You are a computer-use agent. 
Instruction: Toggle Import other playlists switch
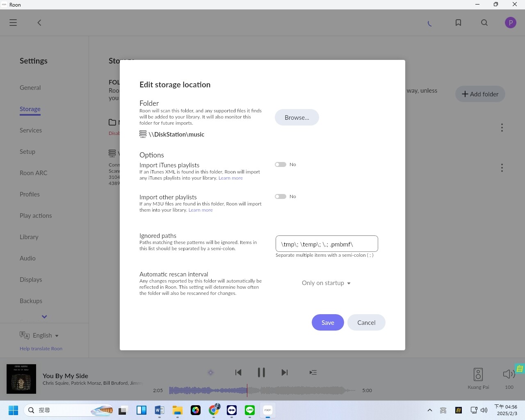(x=281, y=196)
